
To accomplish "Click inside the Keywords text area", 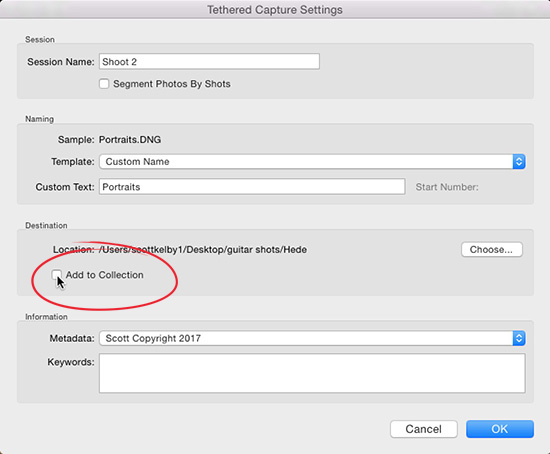I will point(312,373).
